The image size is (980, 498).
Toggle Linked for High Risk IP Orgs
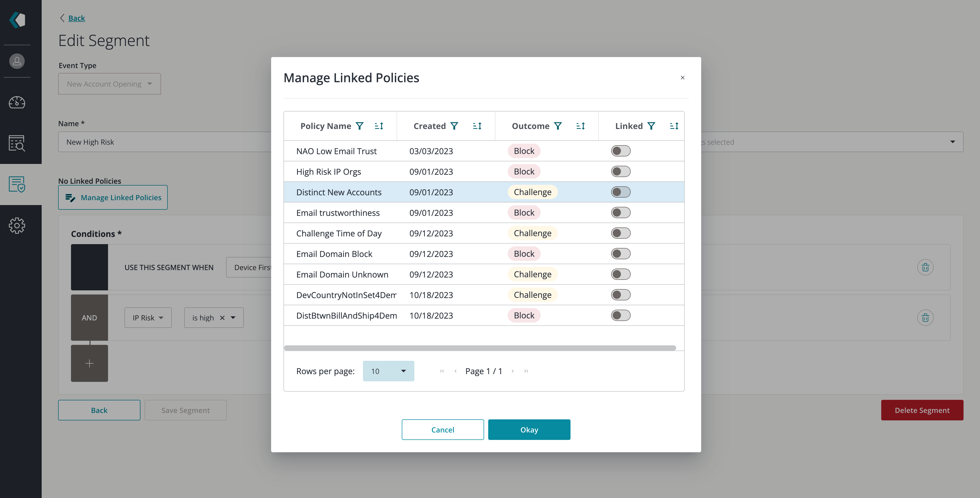point(620,171)
